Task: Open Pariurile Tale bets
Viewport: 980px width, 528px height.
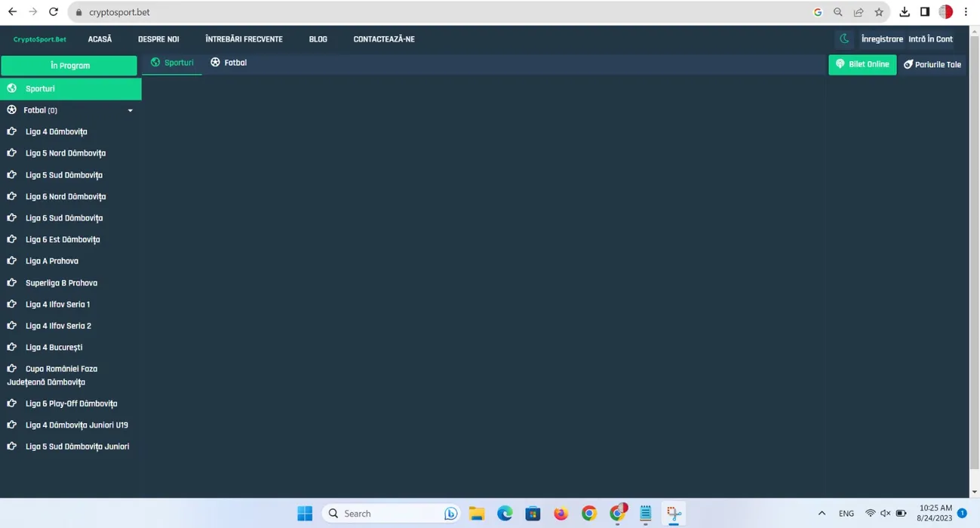Action: click(932, 65)
